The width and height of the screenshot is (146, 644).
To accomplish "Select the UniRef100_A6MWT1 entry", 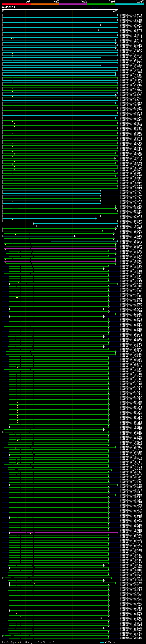I will [x=131, y=35].
